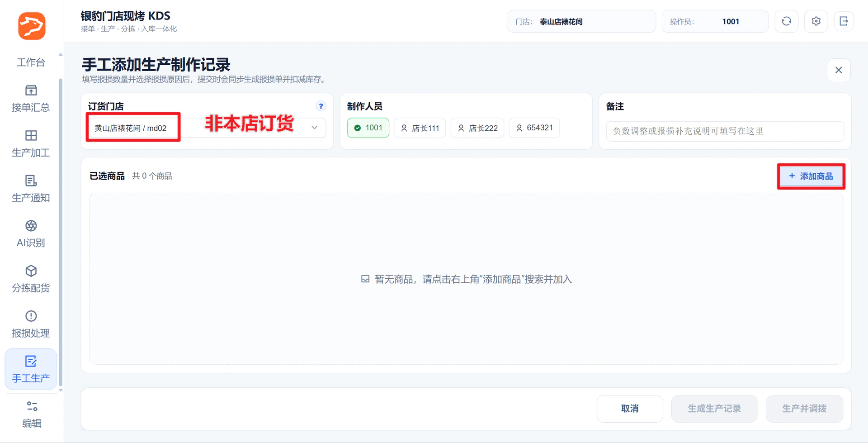Go to 生产加工 in the sidebar
The height and width of the screenshot is (443, 868).
click(31, 143)
